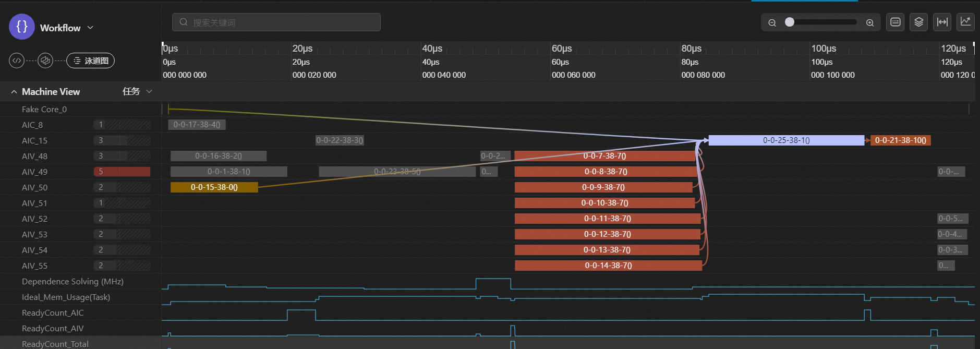Screen dimensions: 980x349
Task: Click the 0-0-7-38-7() task on AIV_48
Action: [x=604, y=156]
